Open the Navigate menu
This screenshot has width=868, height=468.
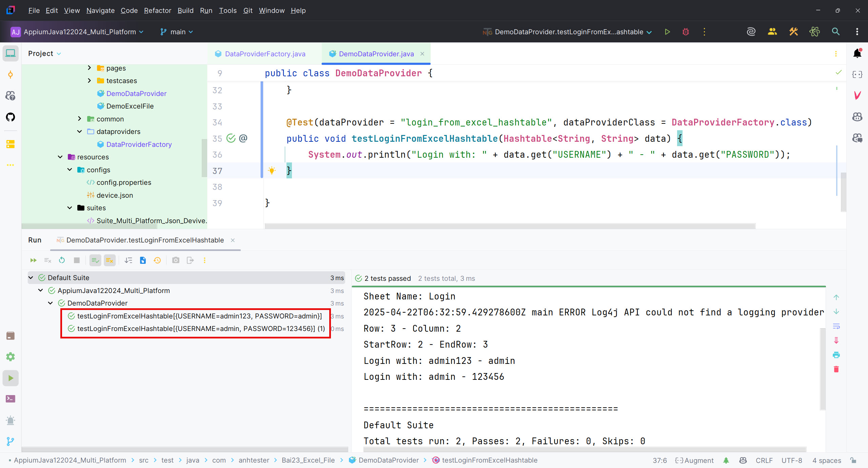(x=100, y=11)
